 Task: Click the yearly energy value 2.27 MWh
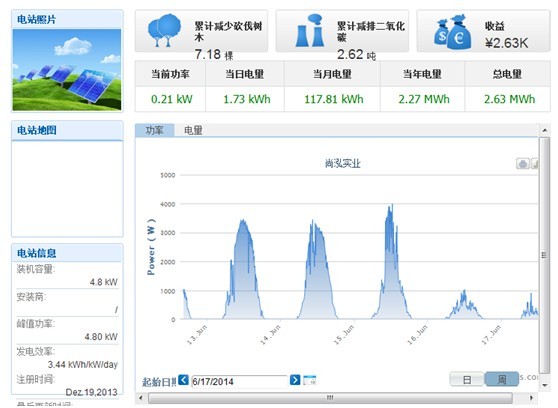point(424,99)
